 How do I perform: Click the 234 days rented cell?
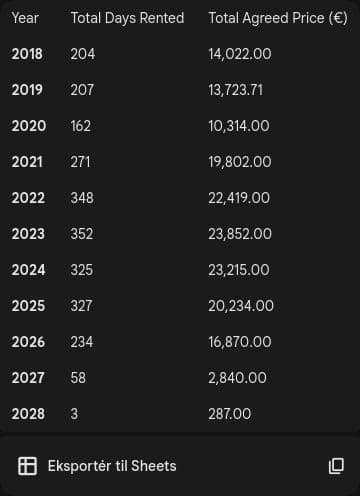tap(82, 342)
